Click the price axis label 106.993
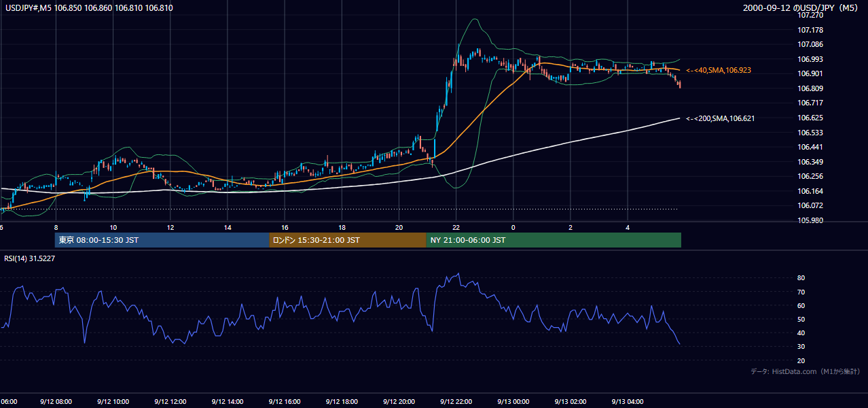This screenshot has width=868, height=408. [x=811, y=59]
